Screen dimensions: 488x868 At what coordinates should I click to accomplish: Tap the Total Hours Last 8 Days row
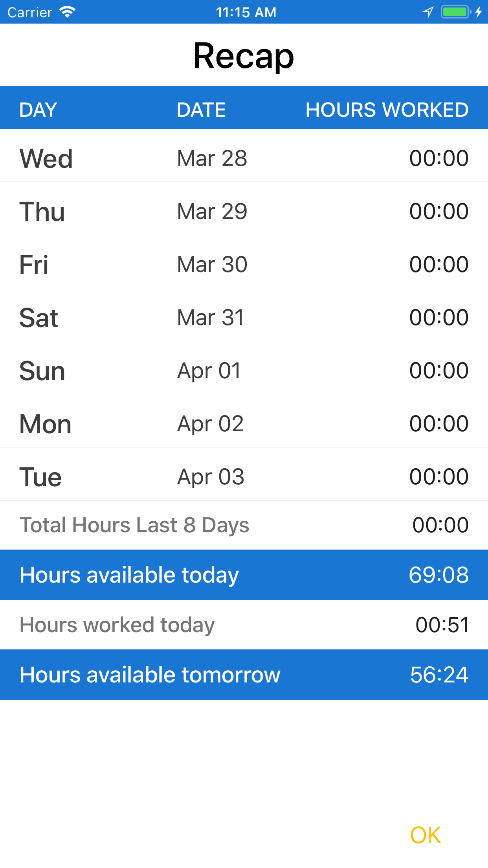click(x=244, y=525)
